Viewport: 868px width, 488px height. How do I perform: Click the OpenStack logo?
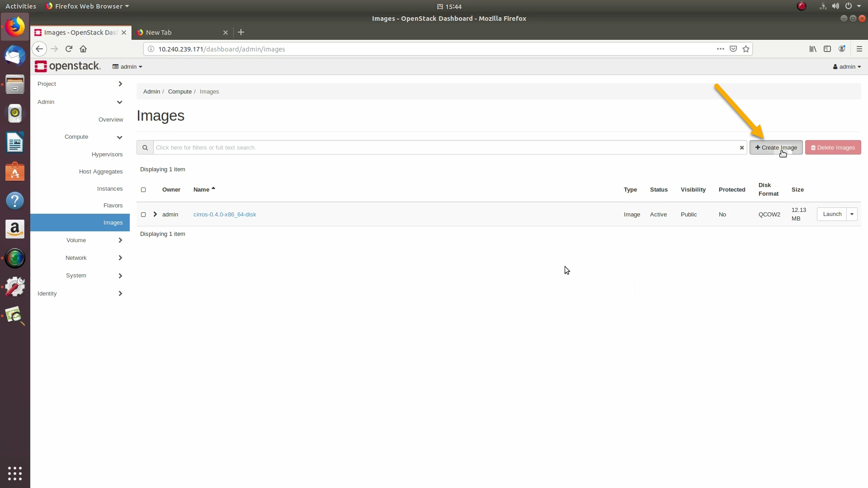(68, 66)
